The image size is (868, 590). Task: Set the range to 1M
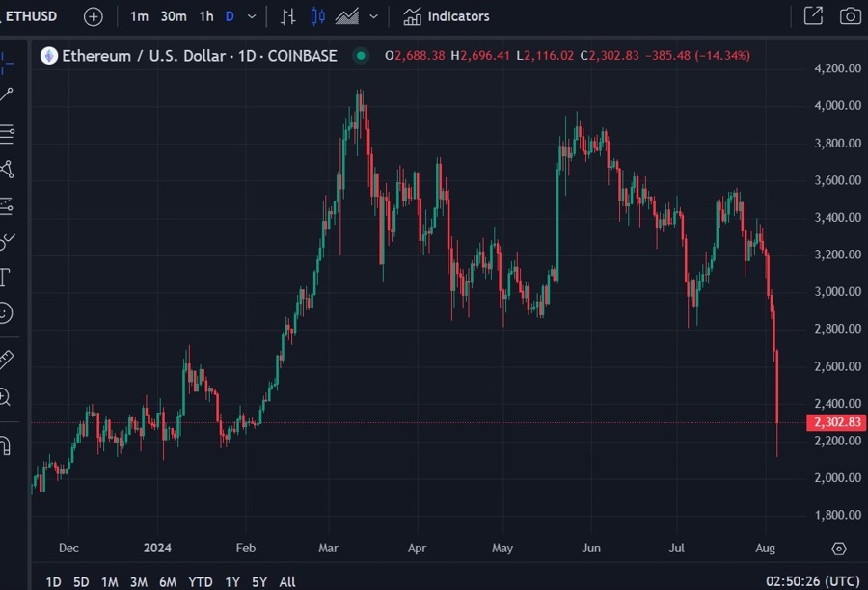click(110, 582)
